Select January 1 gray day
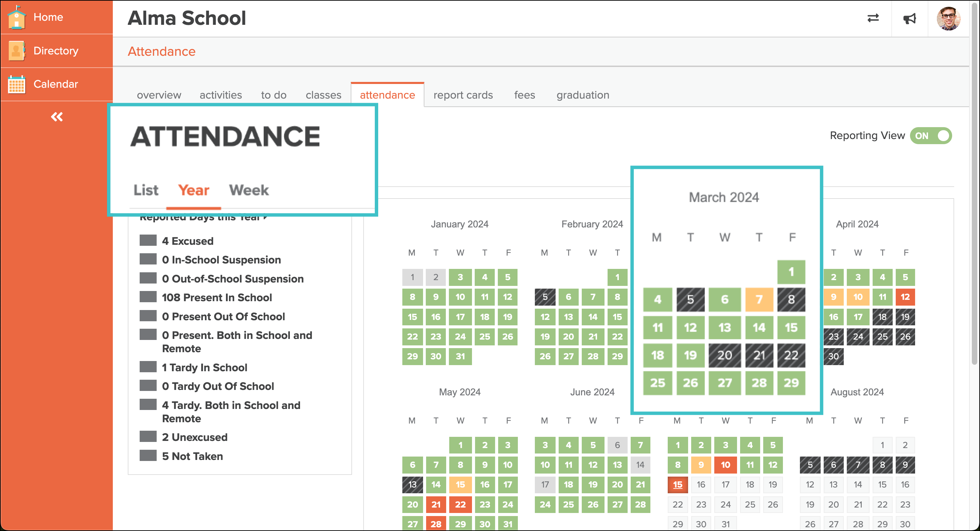Viewport: 980px width, 531px height. (413, 277)
